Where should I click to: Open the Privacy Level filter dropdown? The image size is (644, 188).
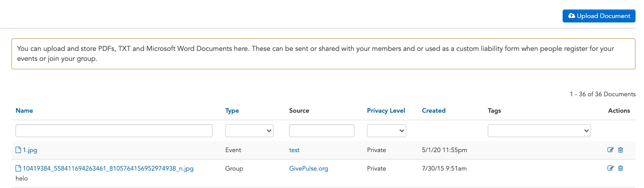(x=386, y=131)
